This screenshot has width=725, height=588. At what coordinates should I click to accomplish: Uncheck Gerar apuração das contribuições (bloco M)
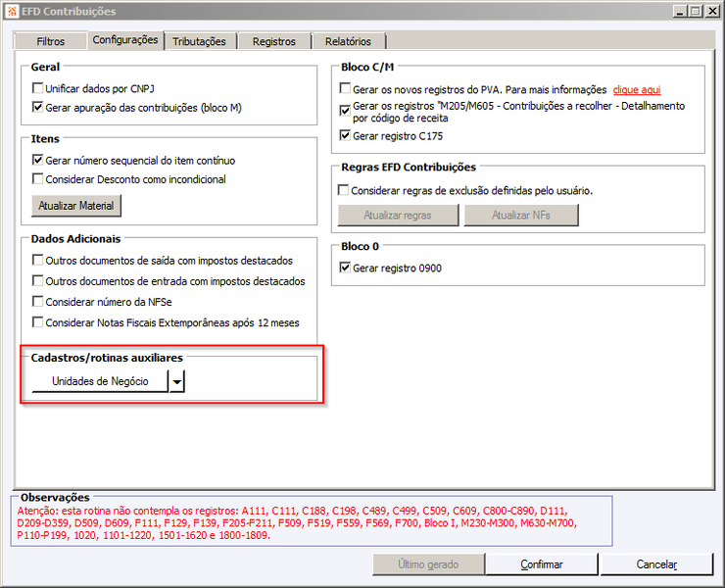point(38,107)
